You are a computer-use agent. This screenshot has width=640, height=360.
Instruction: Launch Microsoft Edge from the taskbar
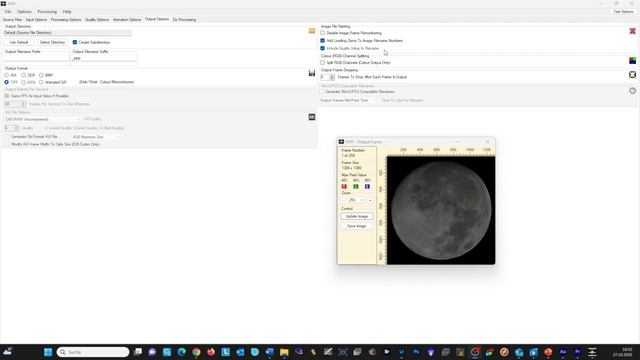(182, 352)
